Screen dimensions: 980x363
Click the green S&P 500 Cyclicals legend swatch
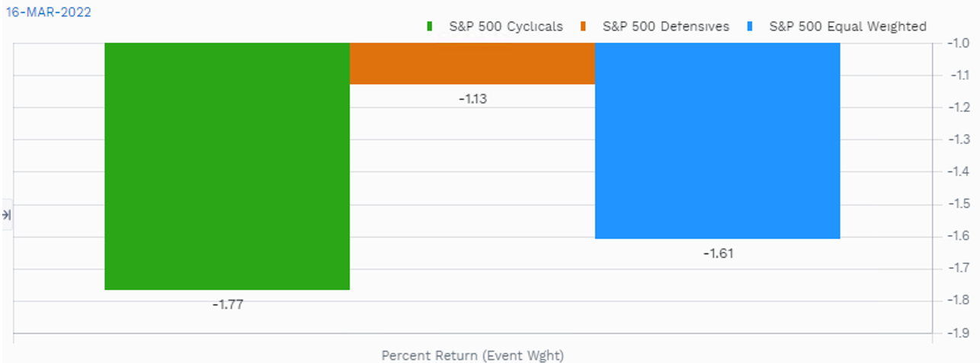tap(430, 27)
